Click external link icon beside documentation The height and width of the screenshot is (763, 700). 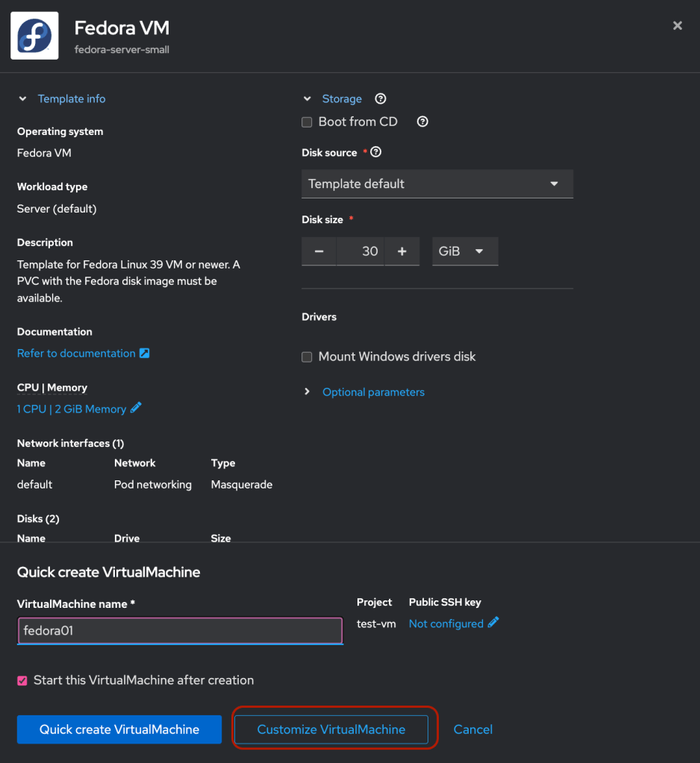145,353
